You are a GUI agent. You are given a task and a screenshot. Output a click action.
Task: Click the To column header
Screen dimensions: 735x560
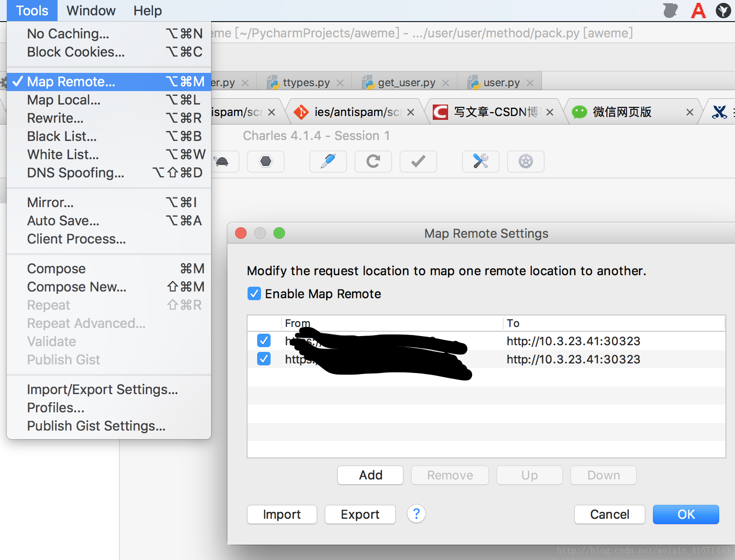(x=614, y=323)
